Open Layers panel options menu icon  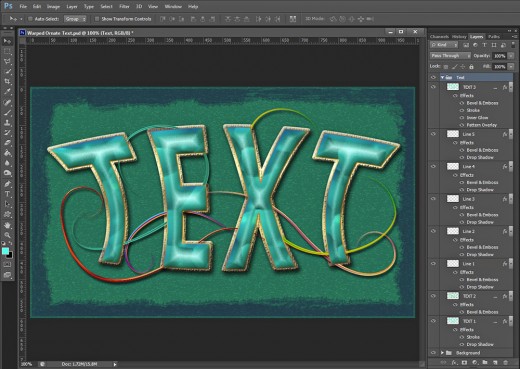point(514,37)
